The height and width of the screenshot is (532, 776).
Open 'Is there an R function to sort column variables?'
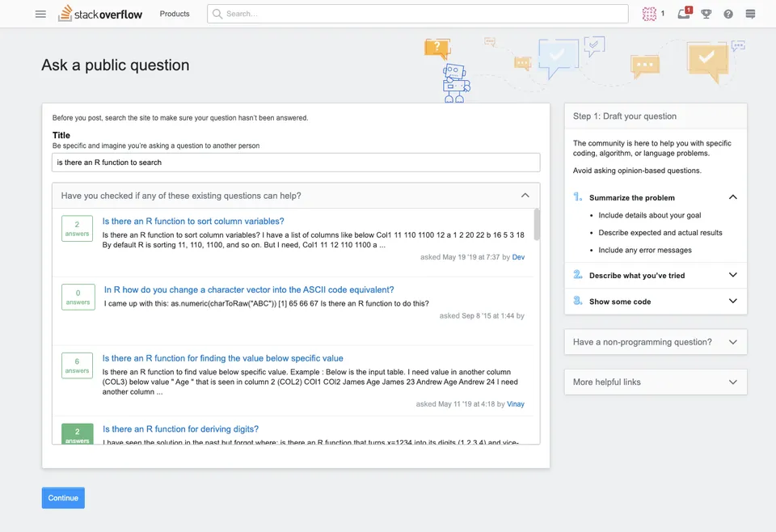pos(193,222)
